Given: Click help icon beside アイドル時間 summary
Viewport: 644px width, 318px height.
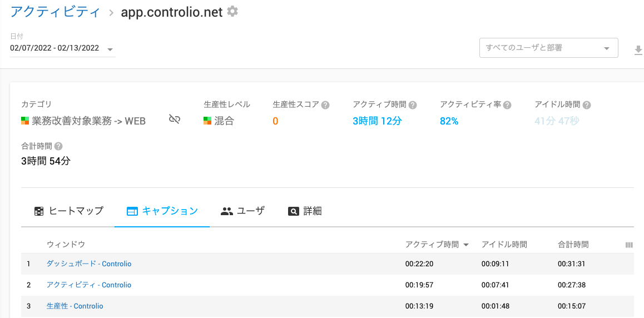Looking at the screenshot, I should (x=587, y=105).
